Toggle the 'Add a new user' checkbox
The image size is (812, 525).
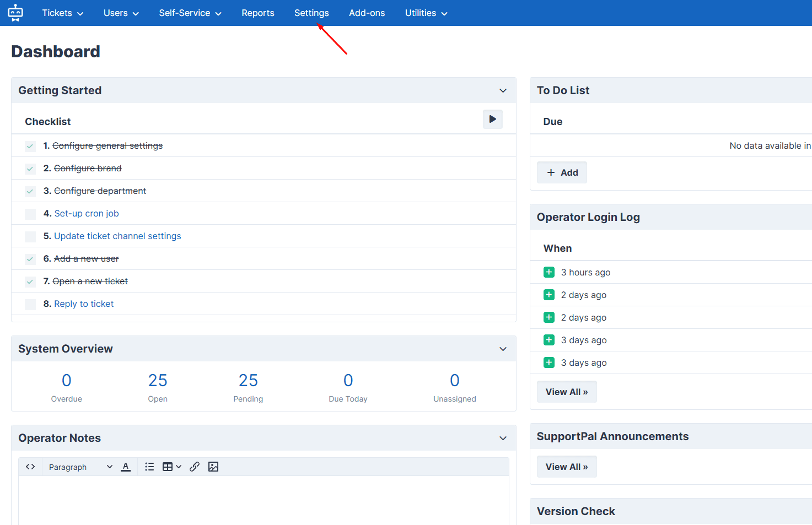(x=30, y=259)
